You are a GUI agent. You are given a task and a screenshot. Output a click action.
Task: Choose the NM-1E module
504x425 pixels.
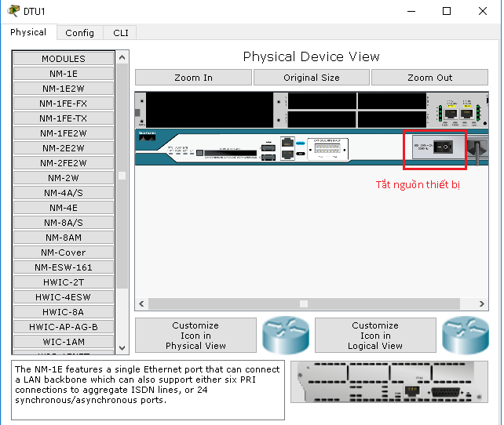click(64, 74)
